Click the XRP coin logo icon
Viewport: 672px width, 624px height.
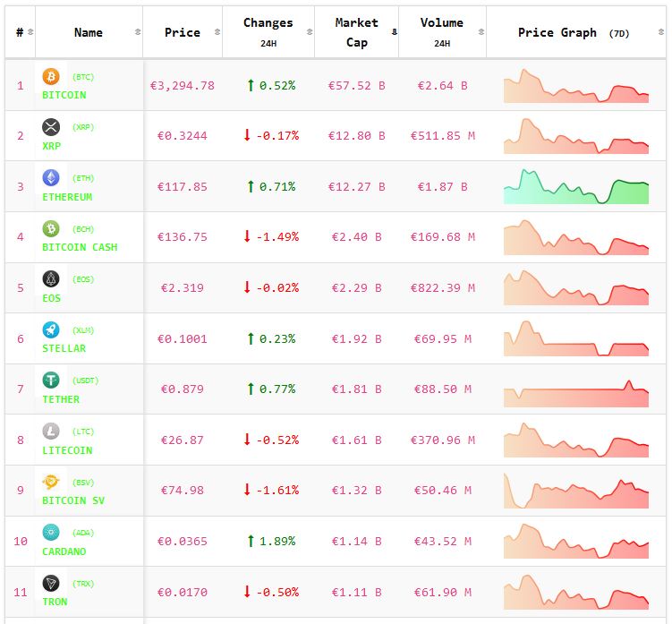51,127
